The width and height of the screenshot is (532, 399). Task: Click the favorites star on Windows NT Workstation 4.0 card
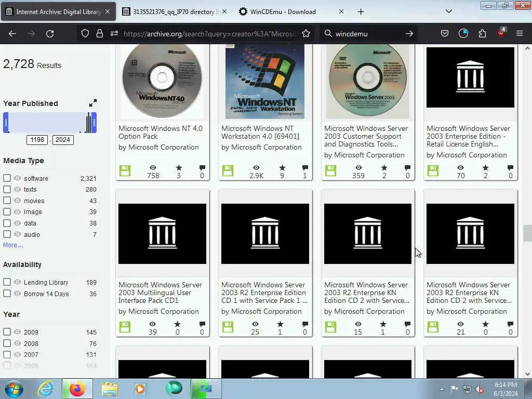click(x=282, y=168)
